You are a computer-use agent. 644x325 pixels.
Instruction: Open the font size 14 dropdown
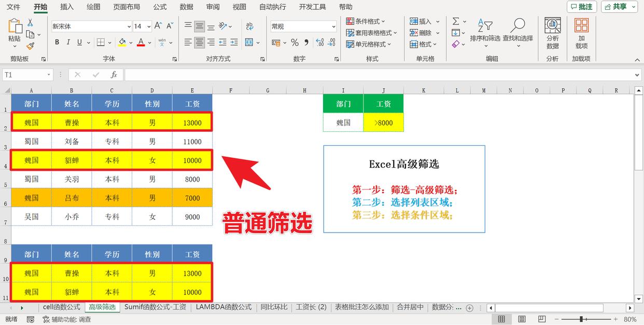point(149,26)
